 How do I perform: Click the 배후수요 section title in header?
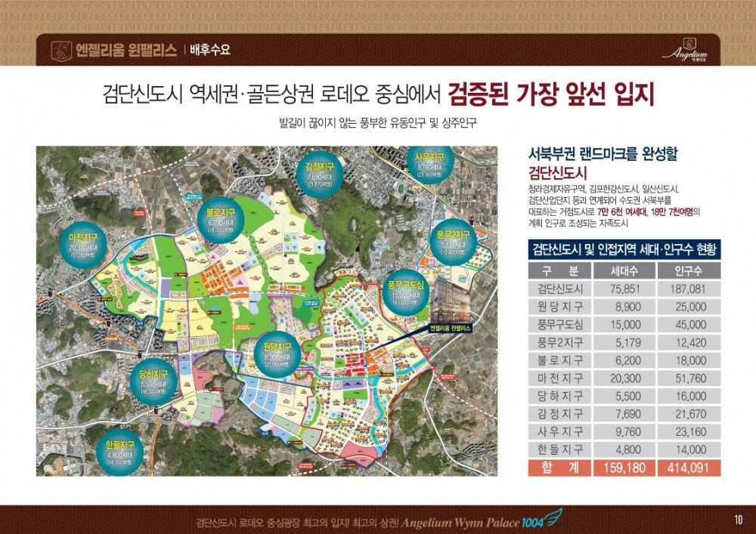(210, 50)
